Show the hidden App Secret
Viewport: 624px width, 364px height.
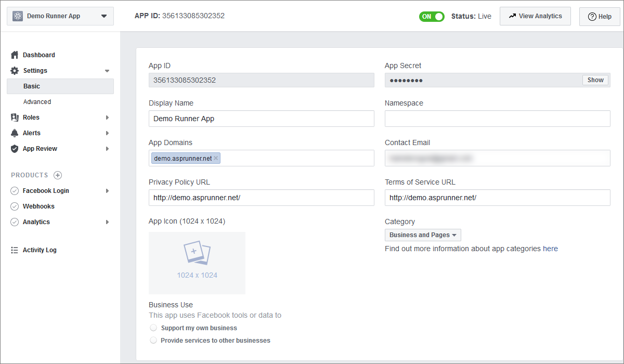pos(595,80)
